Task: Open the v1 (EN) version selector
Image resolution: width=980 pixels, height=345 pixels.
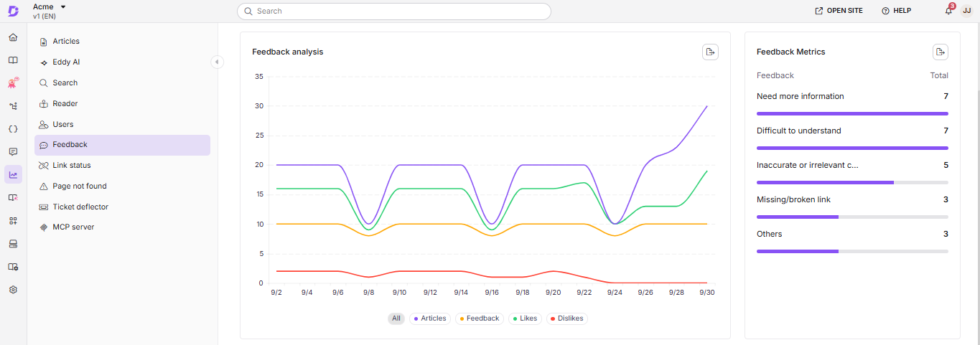Action: pos(45,16)
